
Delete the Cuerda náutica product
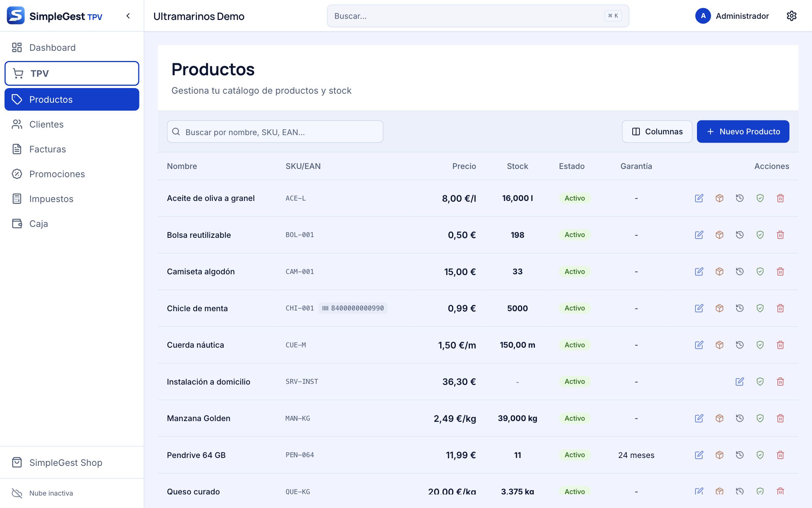pyautogui.click(x=780, y=345)
